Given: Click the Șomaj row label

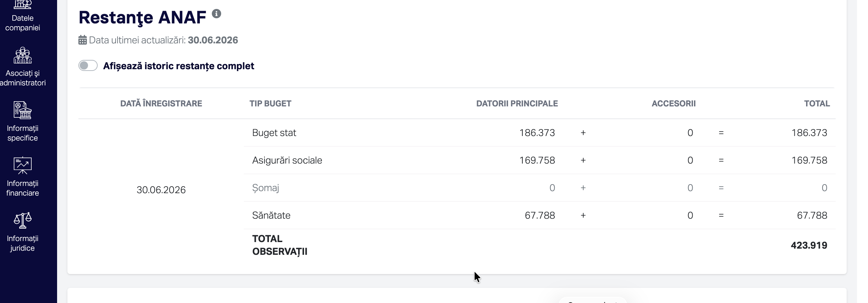Looking at the screenshot, I should [265, 188].
